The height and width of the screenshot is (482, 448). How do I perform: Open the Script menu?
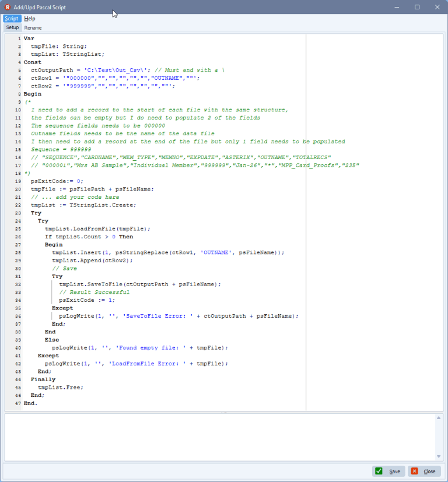(12, 19)
